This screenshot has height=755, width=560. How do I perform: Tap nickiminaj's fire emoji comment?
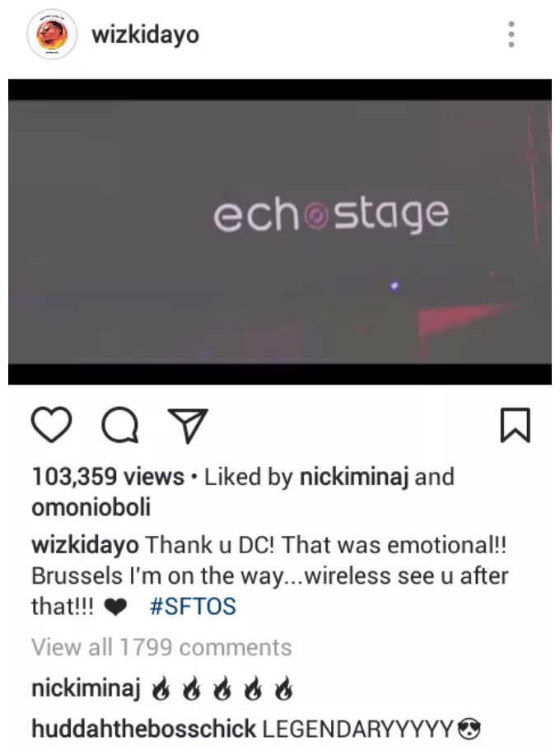pos(222,688)
